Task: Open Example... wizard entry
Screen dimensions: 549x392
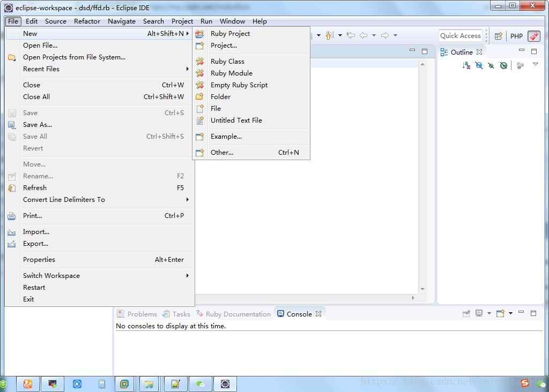Action: [251, 137]
